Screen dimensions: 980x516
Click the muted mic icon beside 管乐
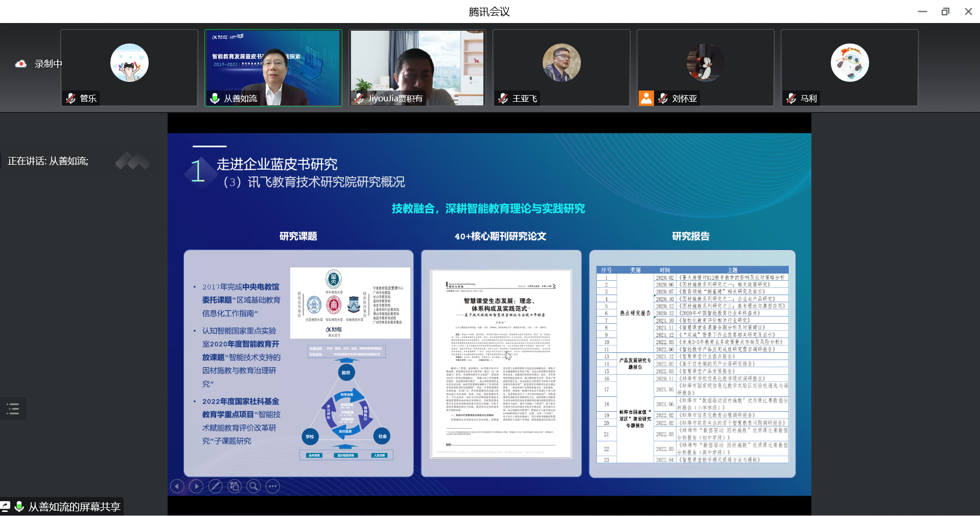[x=71, y=98]
